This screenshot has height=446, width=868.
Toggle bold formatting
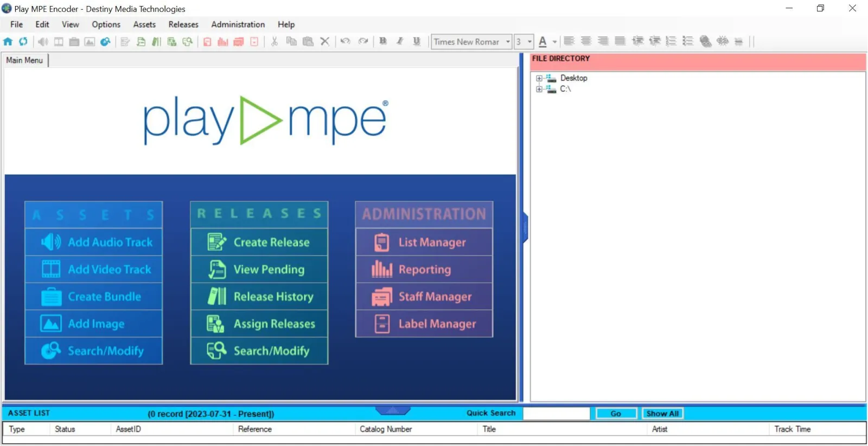pyautogui.click(x=383, y=41)
